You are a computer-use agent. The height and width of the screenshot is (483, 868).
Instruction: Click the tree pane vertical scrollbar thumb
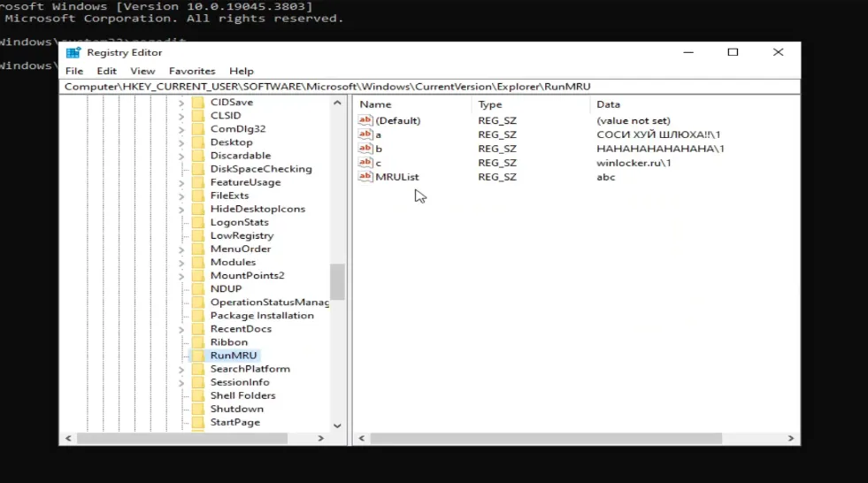pos(337,281)
